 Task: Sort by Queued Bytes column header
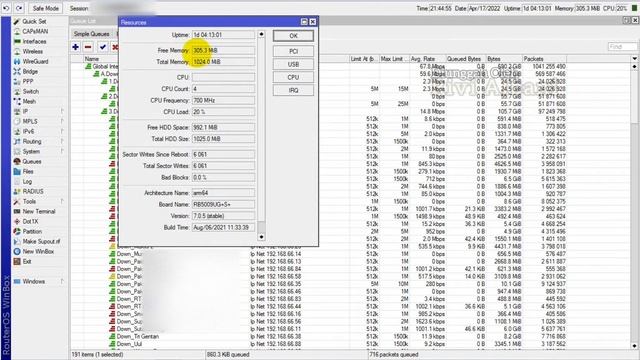point(465,59)
